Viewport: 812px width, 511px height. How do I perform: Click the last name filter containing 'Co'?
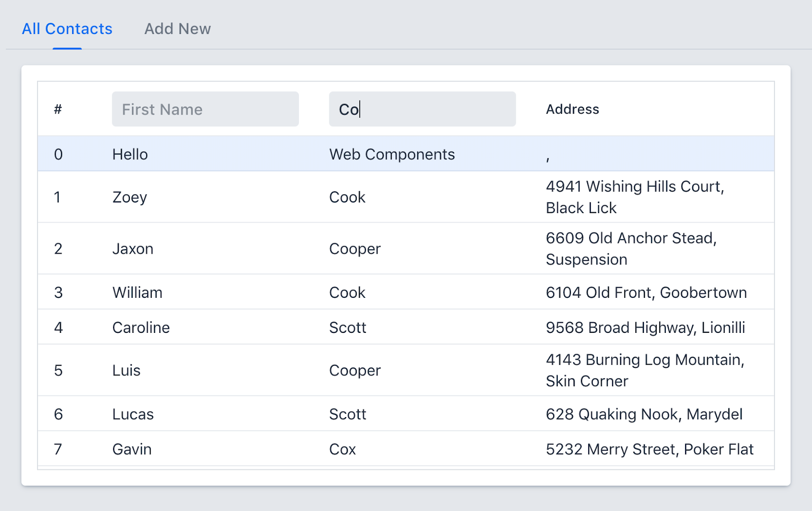422,109
